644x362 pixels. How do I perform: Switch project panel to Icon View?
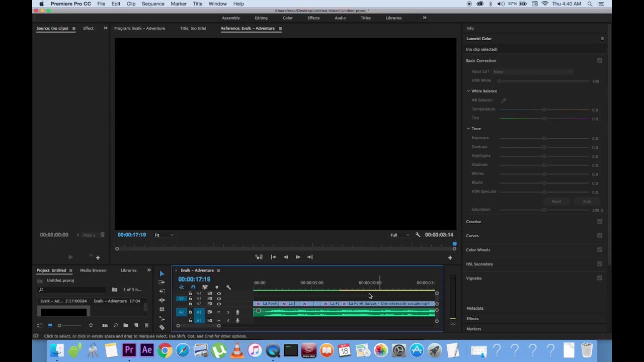[x=50, y=325]
